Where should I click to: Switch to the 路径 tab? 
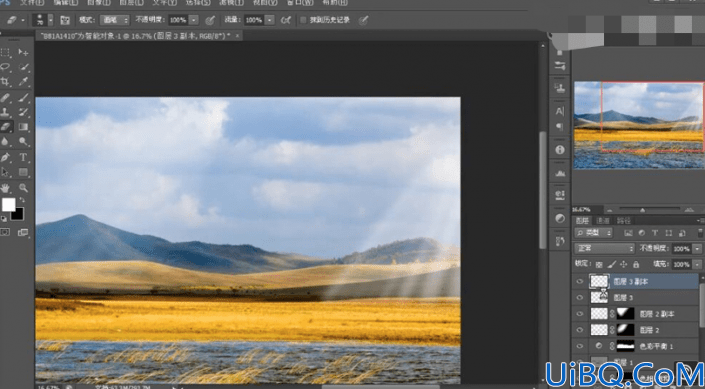pos(623,220)
